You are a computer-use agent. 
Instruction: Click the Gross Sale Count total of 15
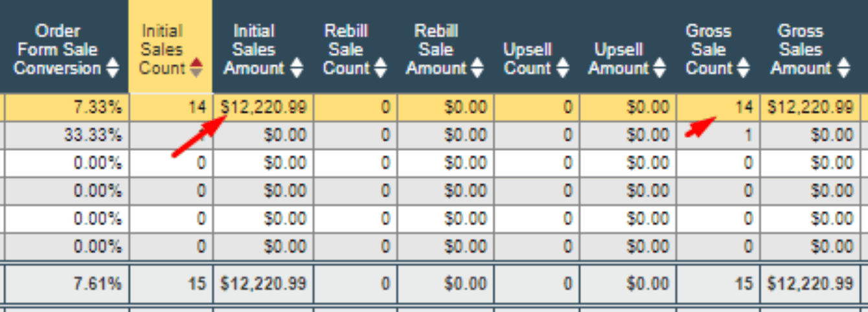(x=745, y=284)
